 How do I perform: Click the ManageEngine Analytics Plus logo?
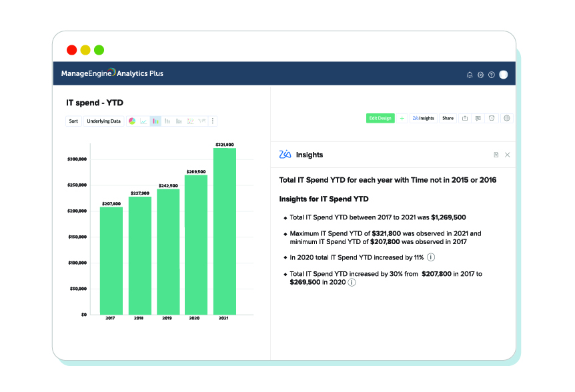pos(112,73)
